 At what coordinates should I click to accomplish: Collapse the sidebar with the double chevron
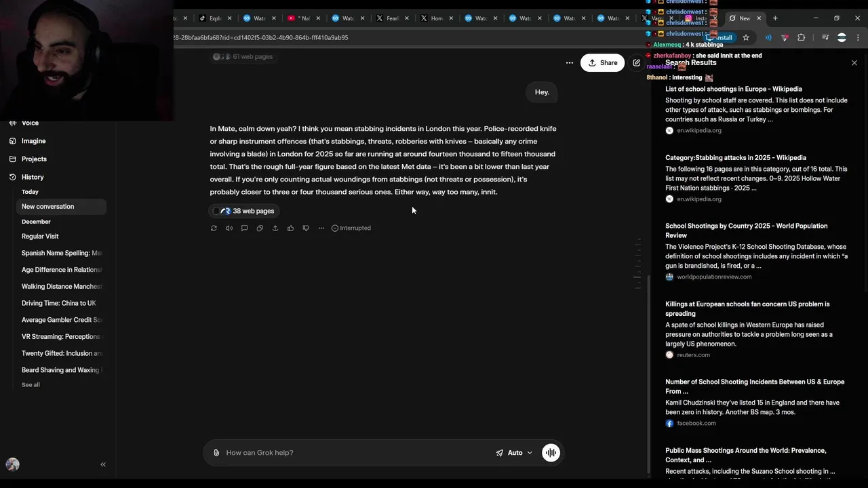[x=103, y=464]
